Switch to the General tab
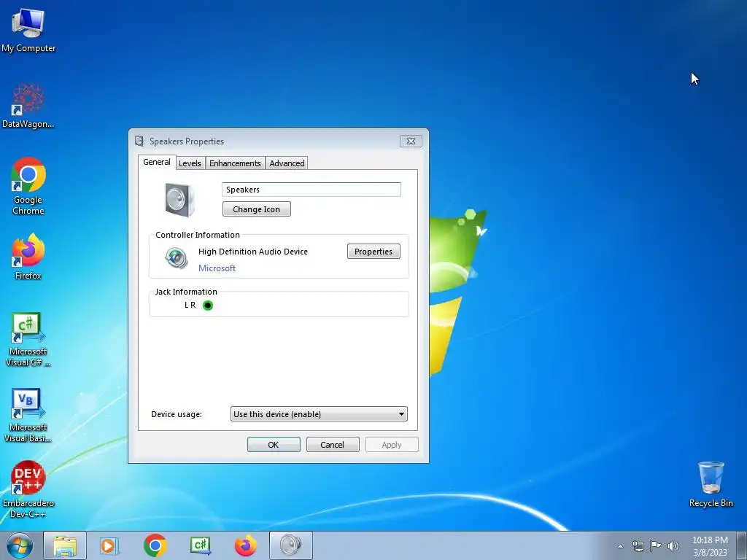 pos(157,162)
